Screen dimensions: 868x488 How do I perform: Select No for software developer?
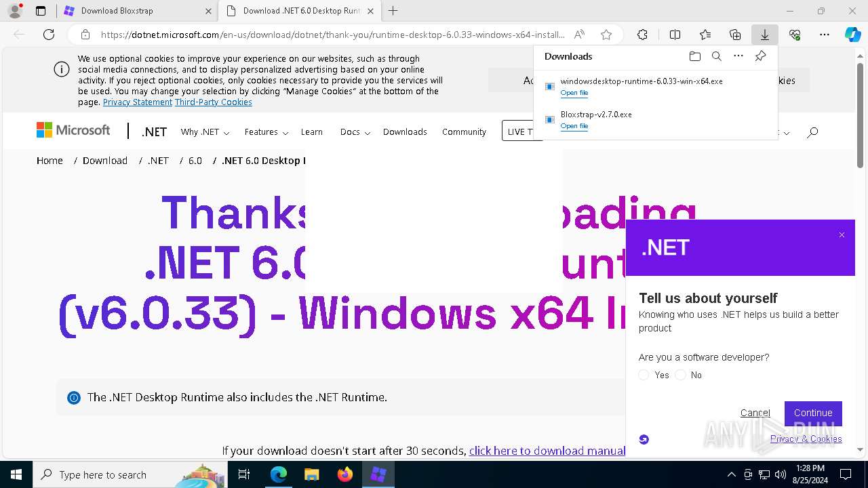(x=681, y=375)
